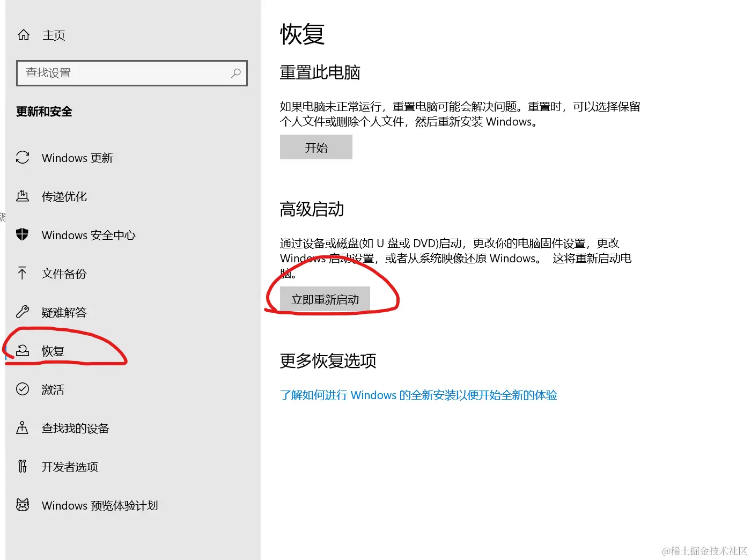Switch to the 激活 settings page
This screenshot has height=560, width=751.
53,389
